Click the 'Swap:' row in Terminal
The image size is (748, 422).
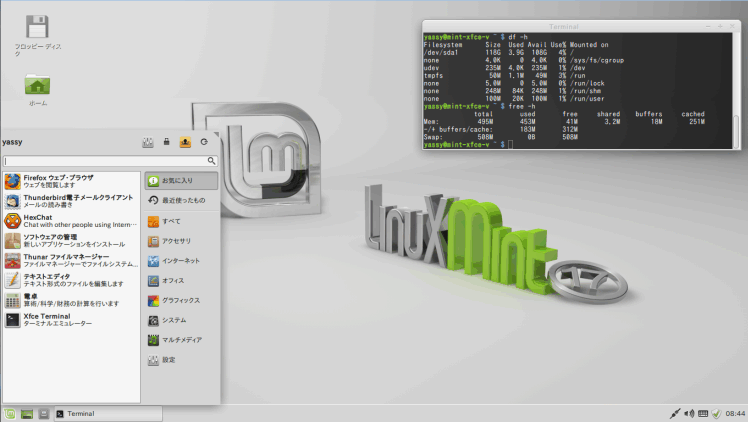tap(500, 137)
